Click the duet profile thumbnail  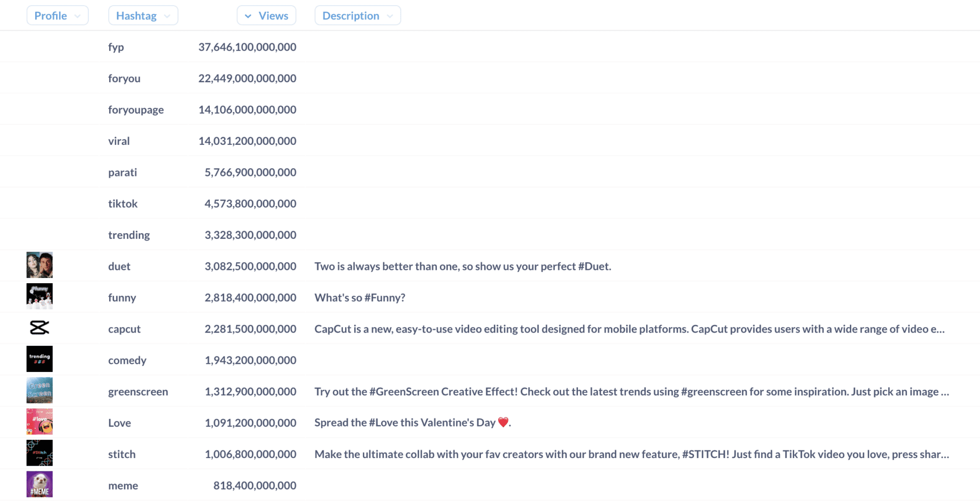tap(39, 265)
